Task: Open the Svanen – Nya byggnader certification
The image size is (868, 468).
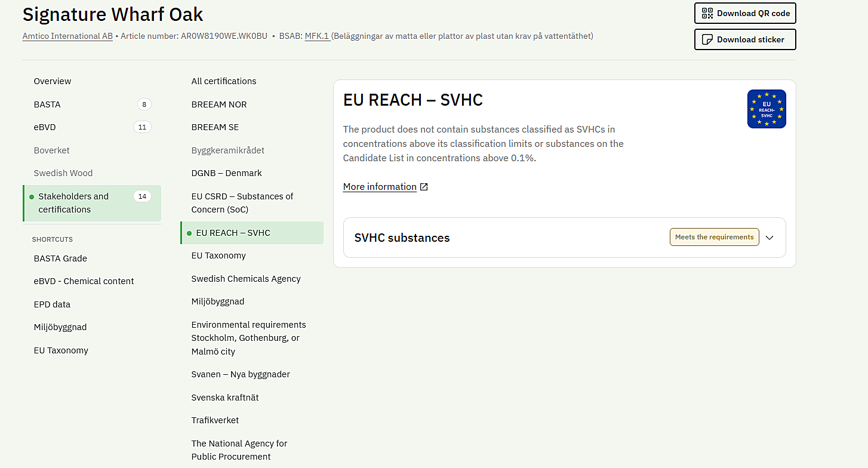Action: coord(241,374)
